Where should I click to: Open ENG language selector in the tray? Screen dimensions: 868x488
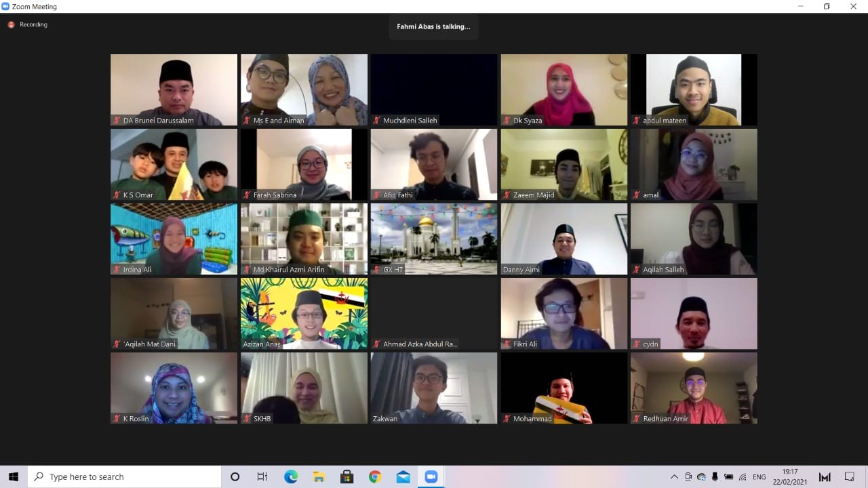[x=759, y=477]
